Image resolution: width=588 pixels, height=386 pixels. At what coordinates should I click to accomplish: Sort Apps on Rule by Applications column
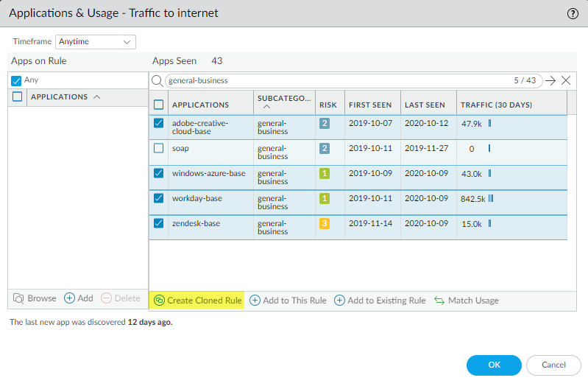(65, 96)
